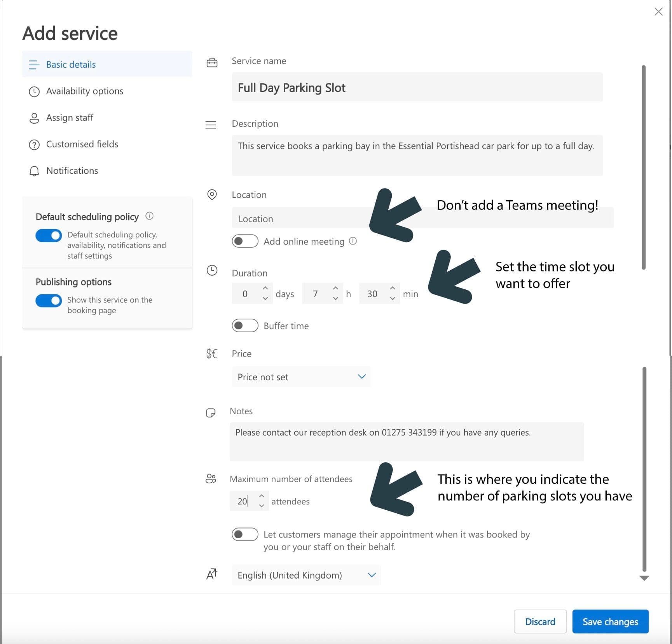Increase the duration hours value

335,289
